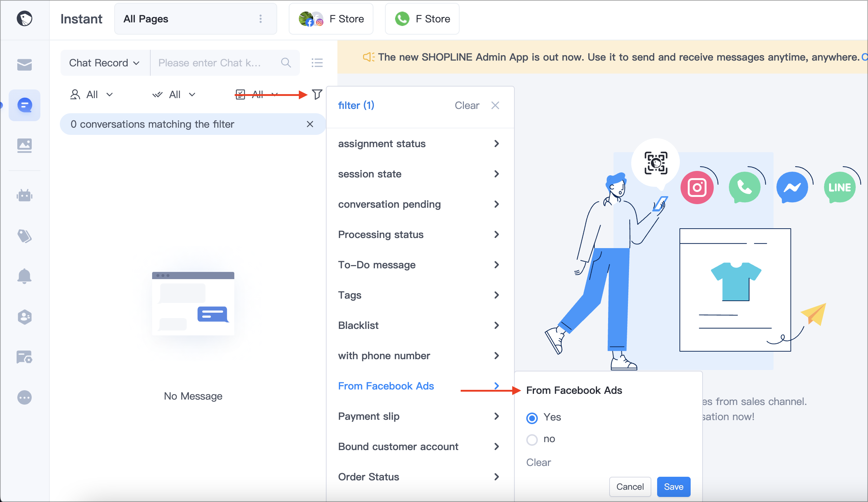This screenshot has width=868, height=502.
Task: Open the Chat Record dropdown
Action: [x=105, y=63]
